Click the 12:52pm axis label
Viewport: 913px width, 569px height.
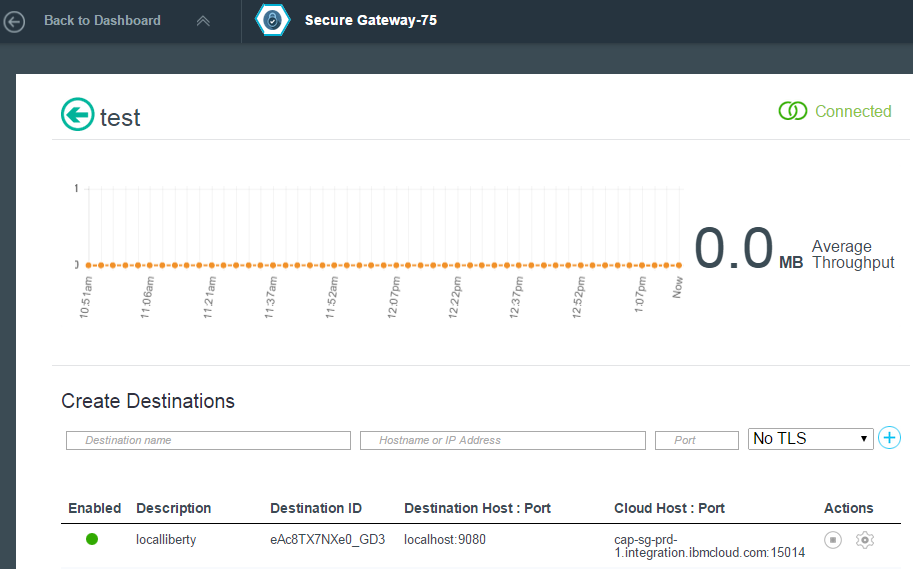click(578, 297)
